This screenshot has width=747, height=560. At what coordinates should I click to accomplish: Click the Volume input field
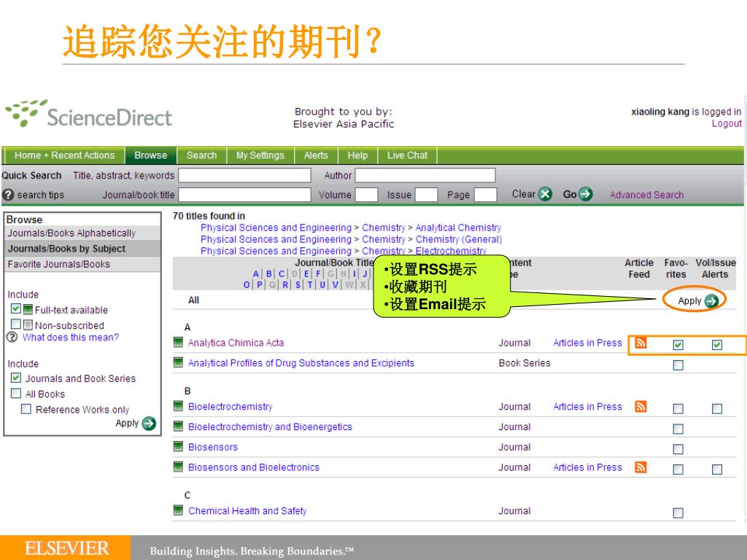pyautogui.click(x=366, y=194)
